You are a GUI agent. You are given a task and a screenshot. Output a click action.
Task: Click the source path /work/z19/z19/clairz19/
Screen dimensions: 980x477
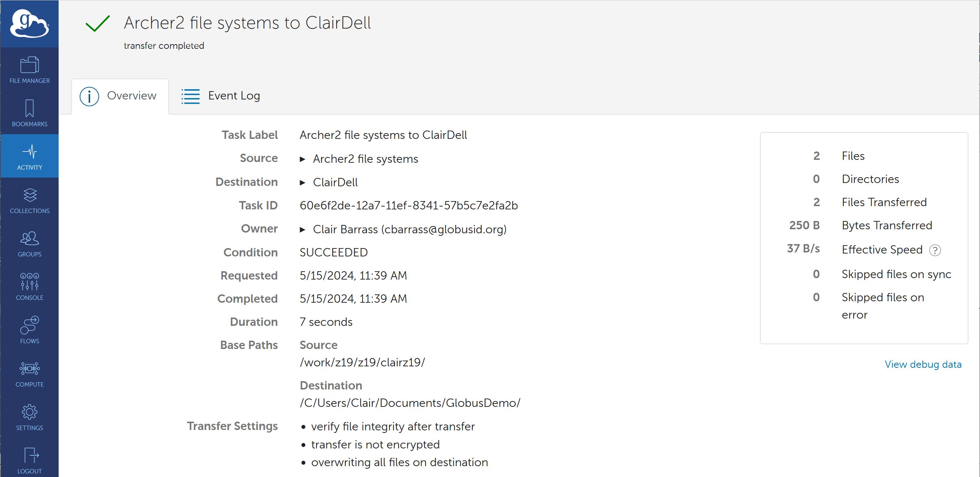coord(362,362)
